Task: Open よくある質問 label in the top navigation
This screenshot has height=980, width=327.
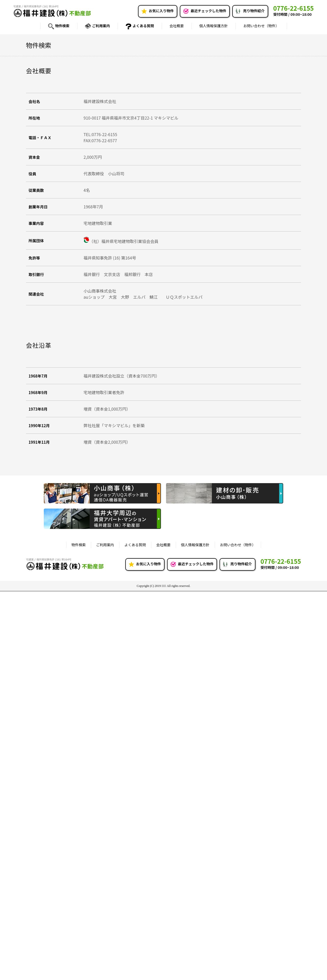Action: click(143, 26)
